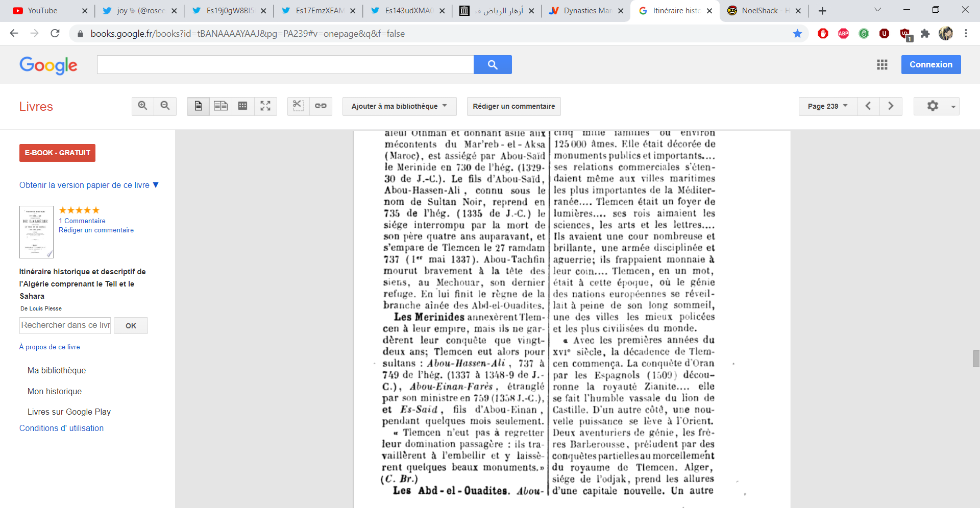Open the red Opera-style extension icon
Viewport: 980px width, 526px height.
pos(823,33)
